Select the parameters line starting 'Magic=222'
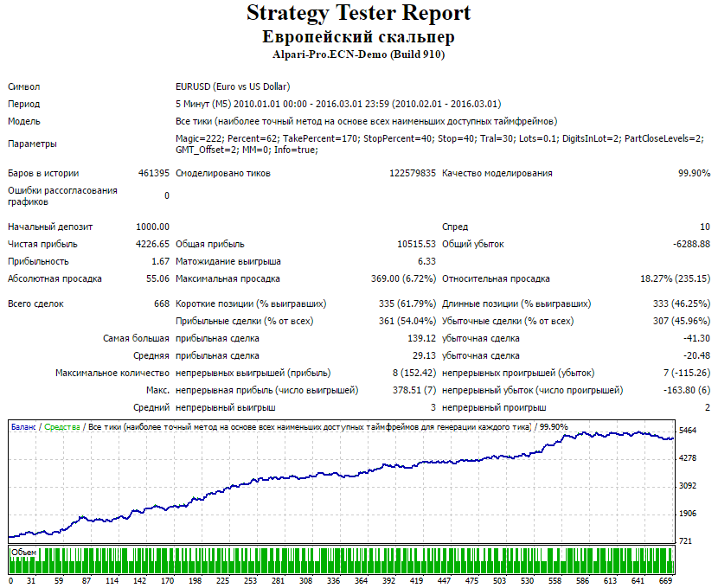 click(439, 138)
